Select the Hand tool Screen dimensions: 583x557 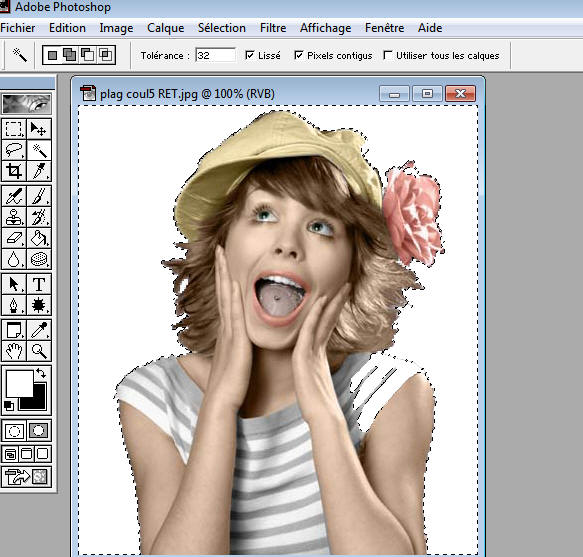14,351
